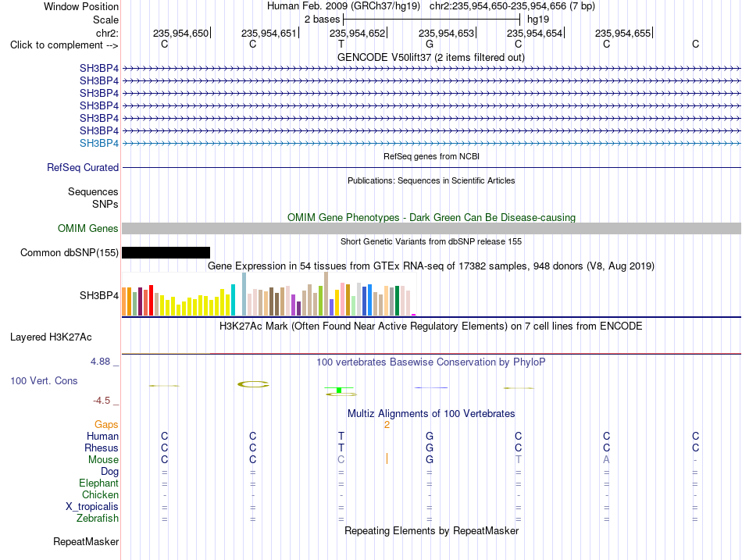Click the cyan GTEx expression bar

click(233, 300)
